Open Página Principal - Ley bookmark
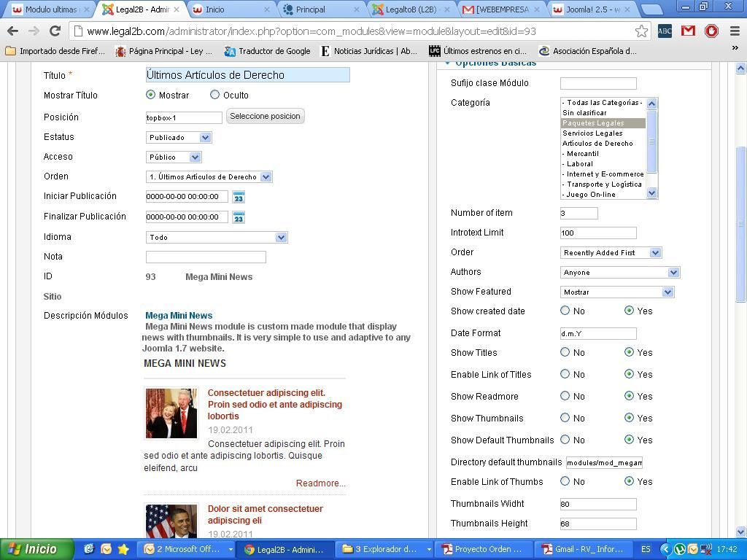 (x=164, y=51)
